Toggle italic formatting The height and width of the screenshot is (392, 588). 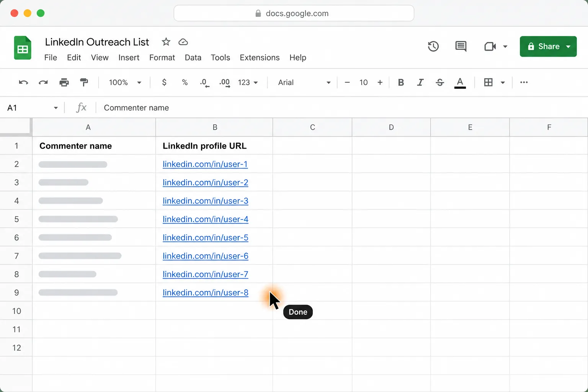[420, 82]
